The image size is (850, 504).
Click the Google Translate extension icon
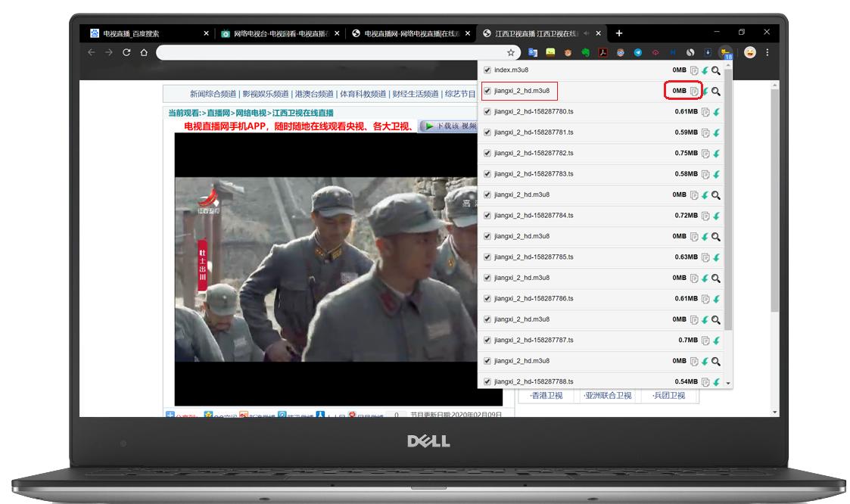533,52
